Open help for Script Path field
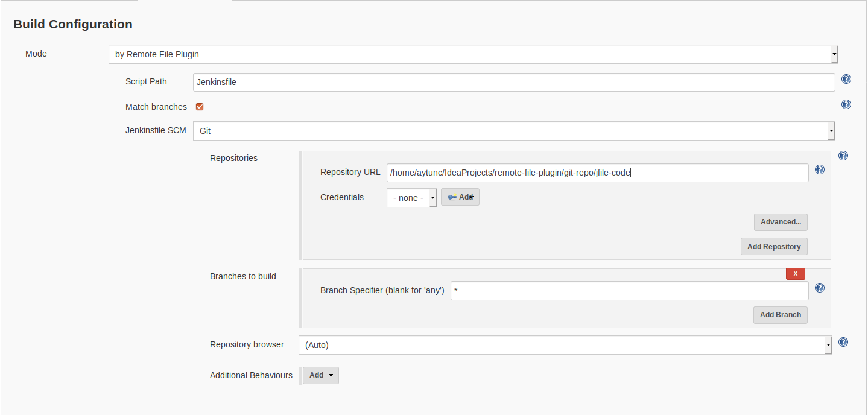This screenshot has height=415, width=868. 846,80
